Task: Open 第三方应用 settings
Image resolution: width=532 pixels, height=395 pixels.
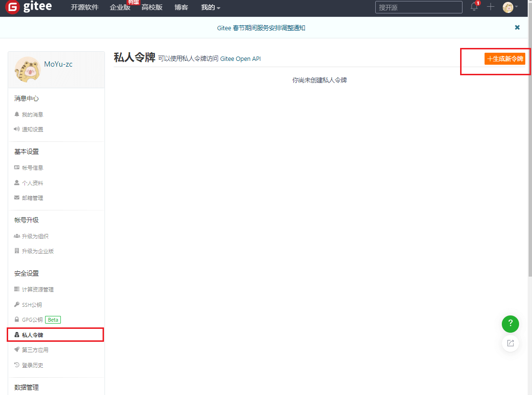Action: pos(35,350)
